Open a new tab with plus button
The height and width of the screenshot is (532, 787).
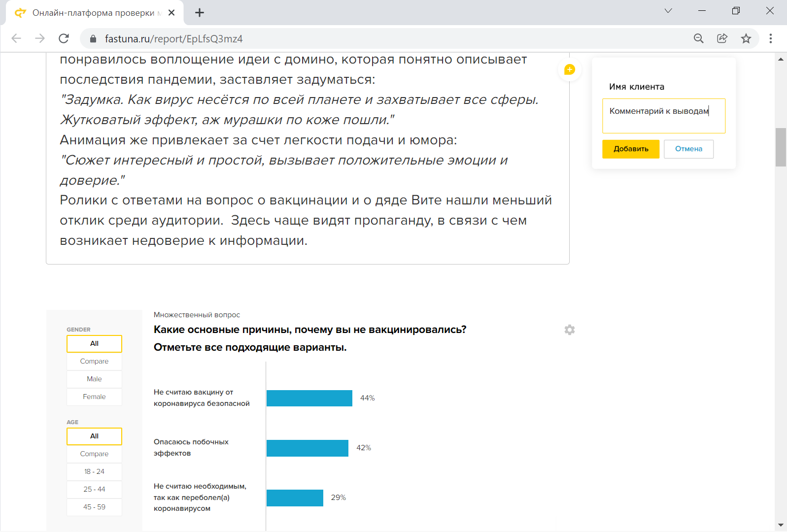tap(200, 13)
